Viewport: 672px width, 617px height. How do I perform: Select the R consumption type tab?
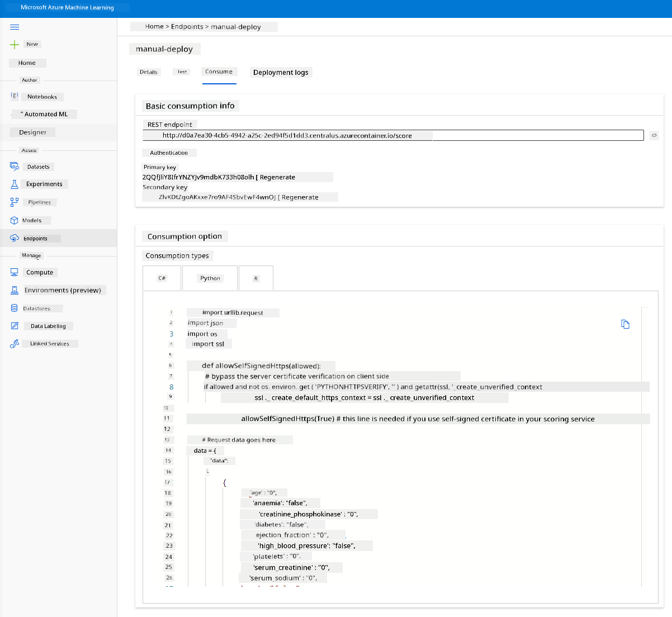tap(256, 278)
